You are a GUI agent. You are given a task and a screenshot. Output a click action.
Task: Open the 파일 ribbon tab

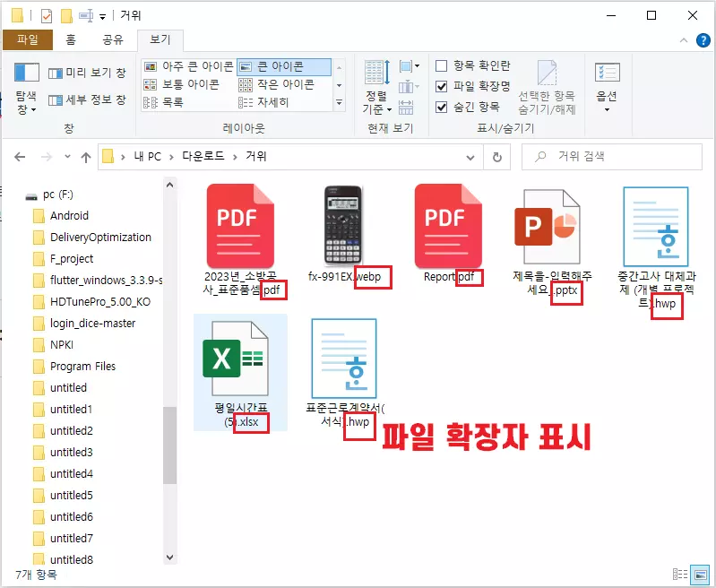[x=28, y=39]
